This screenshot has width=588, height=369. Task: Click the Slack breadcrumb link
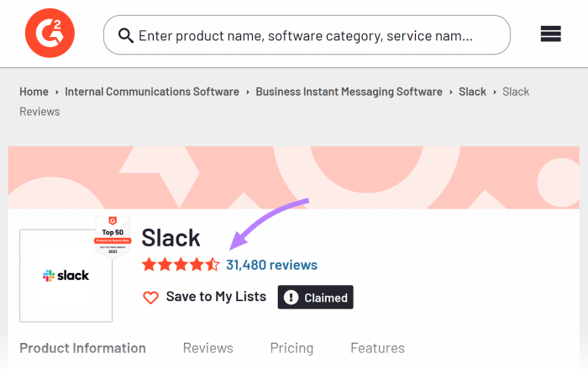[472, 92]
